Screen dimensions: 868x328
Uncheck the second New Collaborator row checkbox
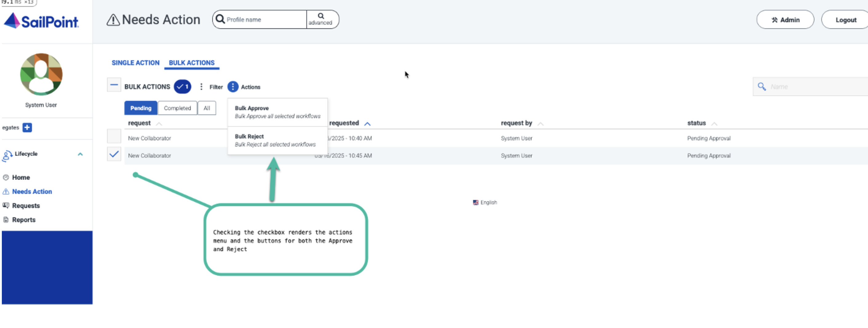click(114, 154)
